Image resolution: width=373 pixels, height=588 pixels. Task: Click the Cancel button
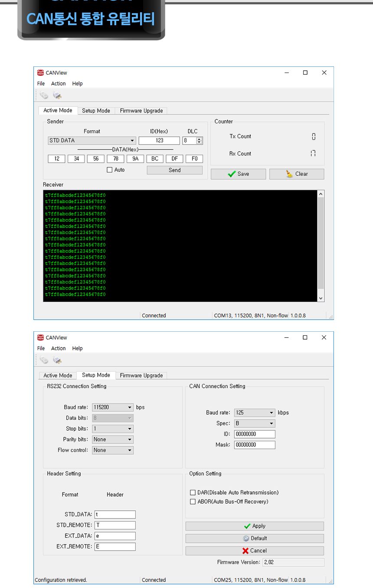coord(255,551)
